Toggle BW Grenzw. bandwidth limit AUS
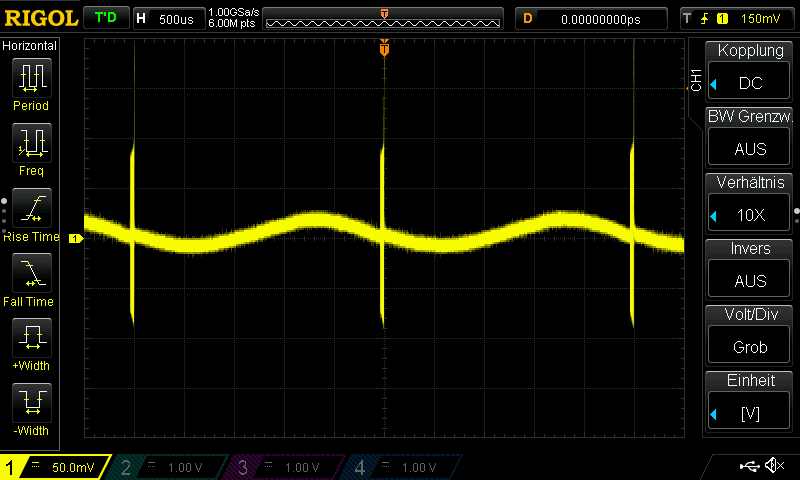The height and width of the screenshot is (480, 800). tap(750, 138)
